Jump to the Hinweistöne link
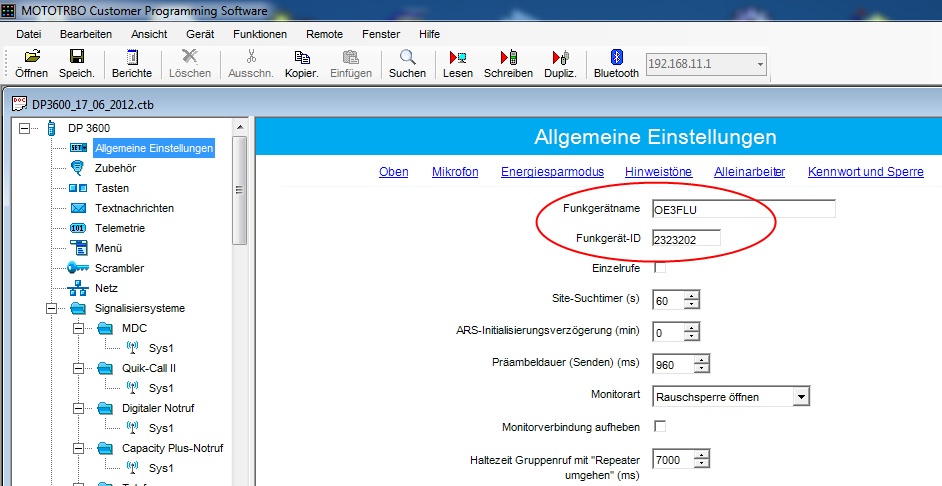 pos(658,172)
